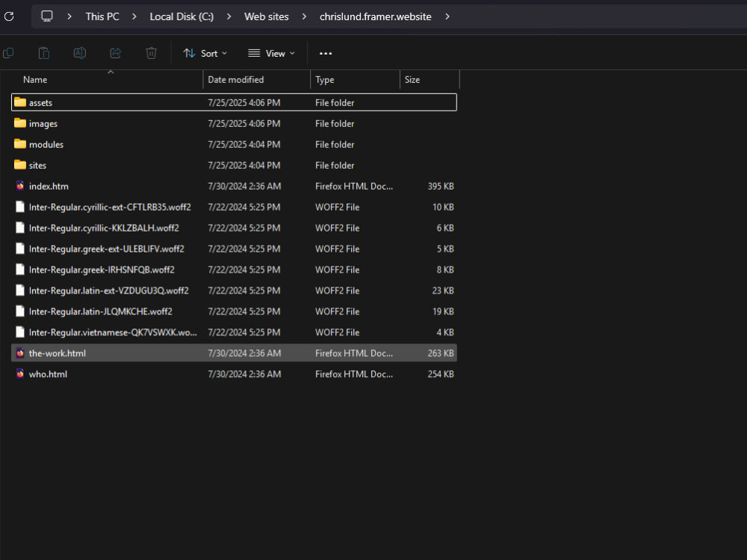Click the 263 KB size of the-work.html

click(441, 353)
